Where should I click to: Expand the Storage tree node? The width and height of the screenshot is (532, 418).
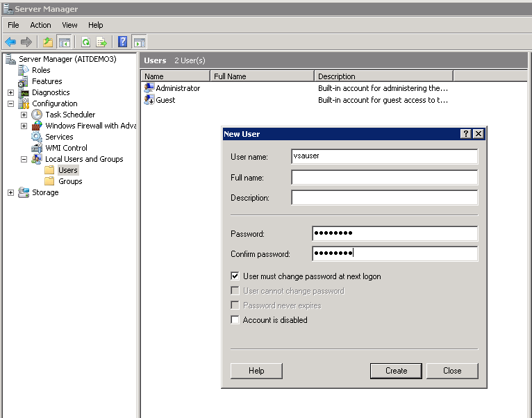10,192
